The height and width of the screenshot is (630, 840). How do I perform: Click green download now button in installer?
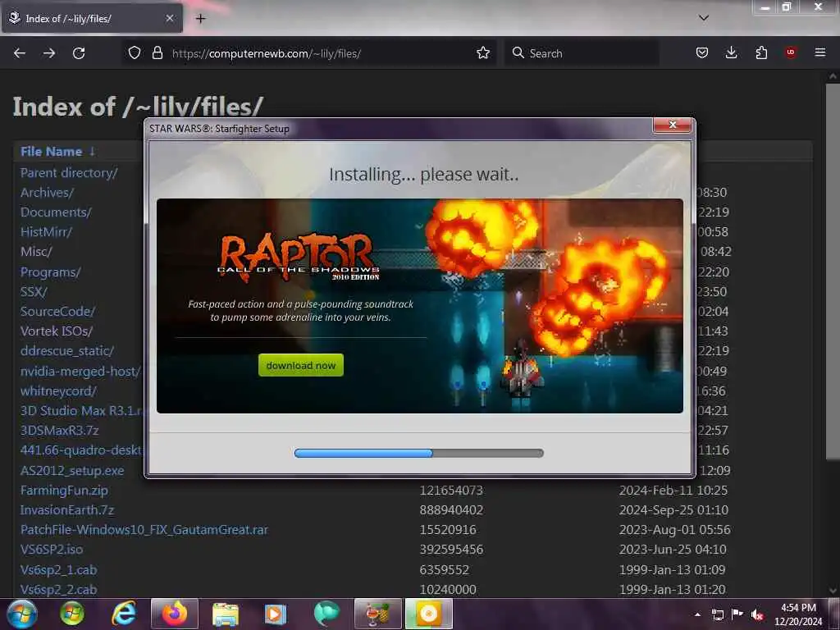pyautogui.click(x=300, y=365)
